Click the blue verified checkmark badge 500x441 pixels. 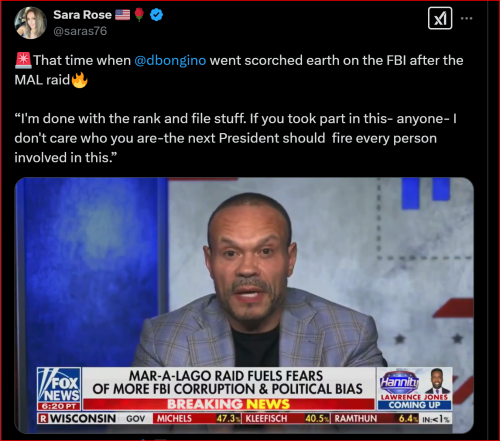tap(156, 15)
